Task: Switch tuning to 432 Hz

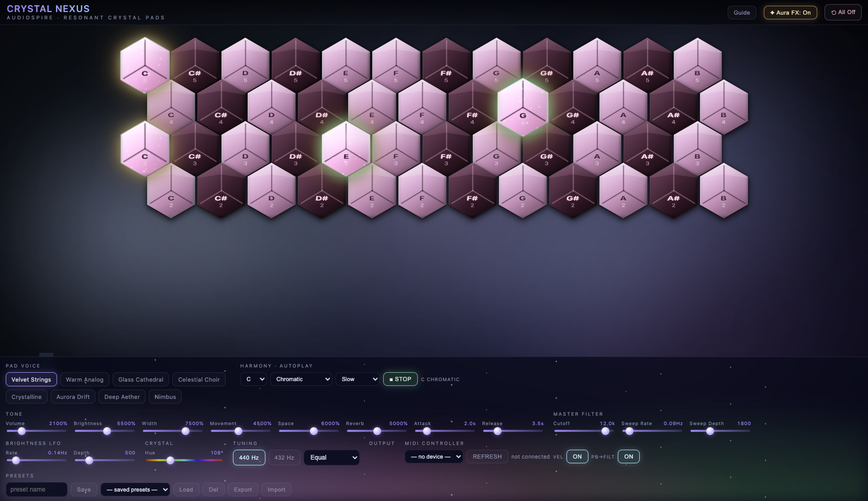Action: tap(284, 458)
